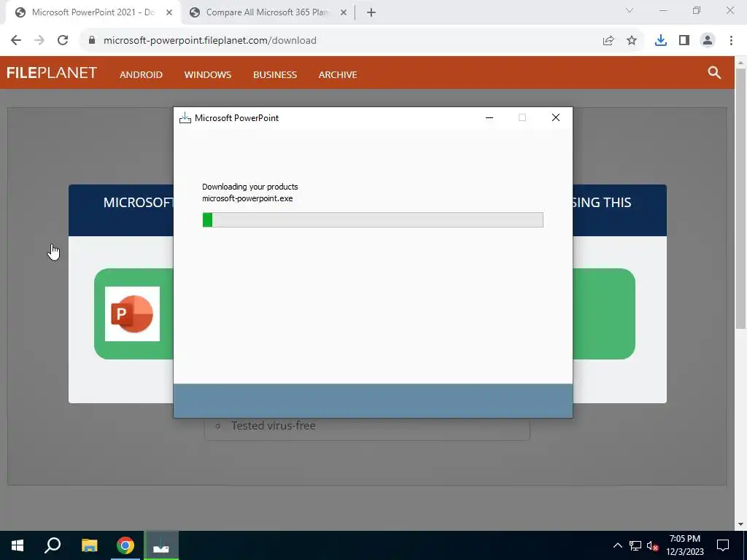View site padlock security info
The height and width of the screenshot is (560, 747).
[92, 41]
